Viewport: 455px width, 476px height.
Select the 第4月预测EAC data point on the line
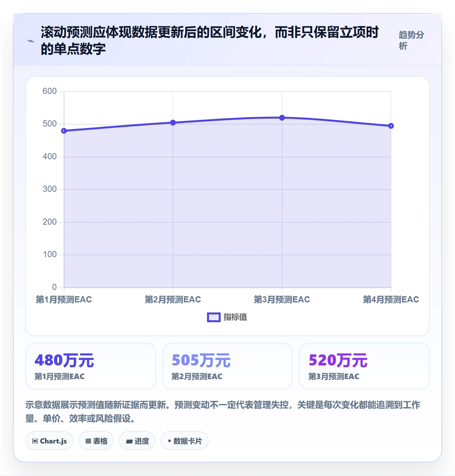click(x=391, y=126)
